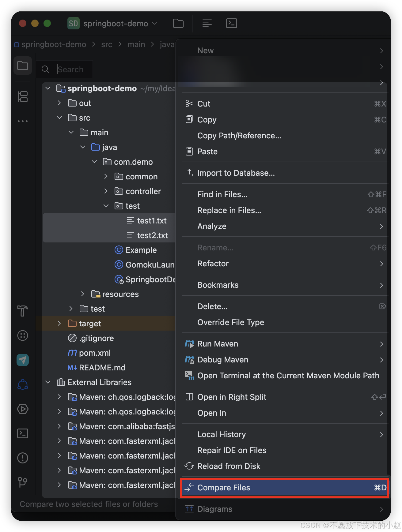
Task: Choose Open in Right Split
Action: (x=284, y=397)
